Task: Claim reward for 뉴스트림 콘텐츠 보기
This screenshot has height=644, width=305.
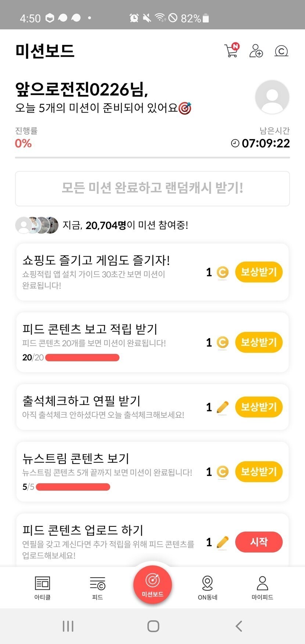Action: click(259, 472)
